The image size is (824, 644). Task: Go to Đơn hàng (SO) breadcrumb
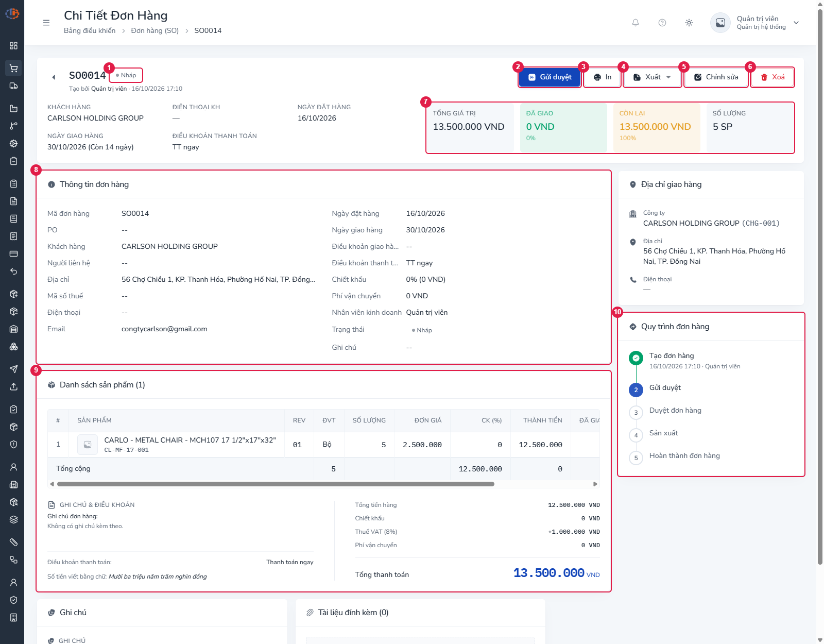(154, 30)
